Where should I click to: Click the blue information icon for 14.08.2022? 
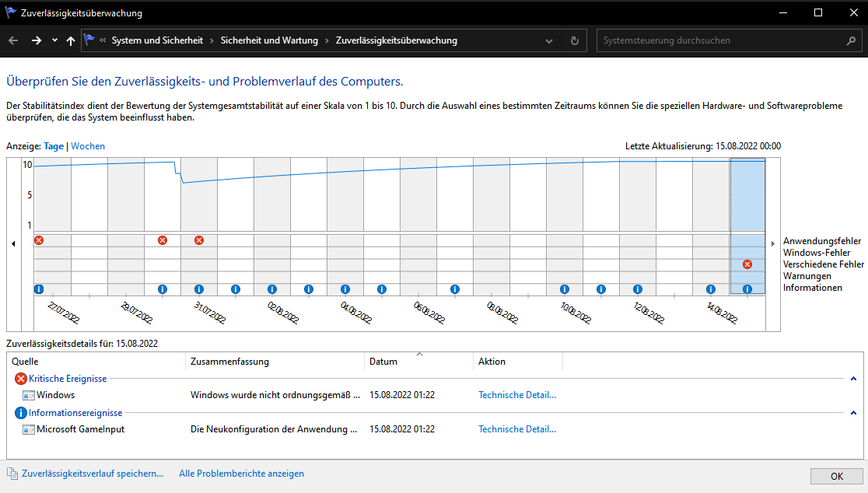711,288
